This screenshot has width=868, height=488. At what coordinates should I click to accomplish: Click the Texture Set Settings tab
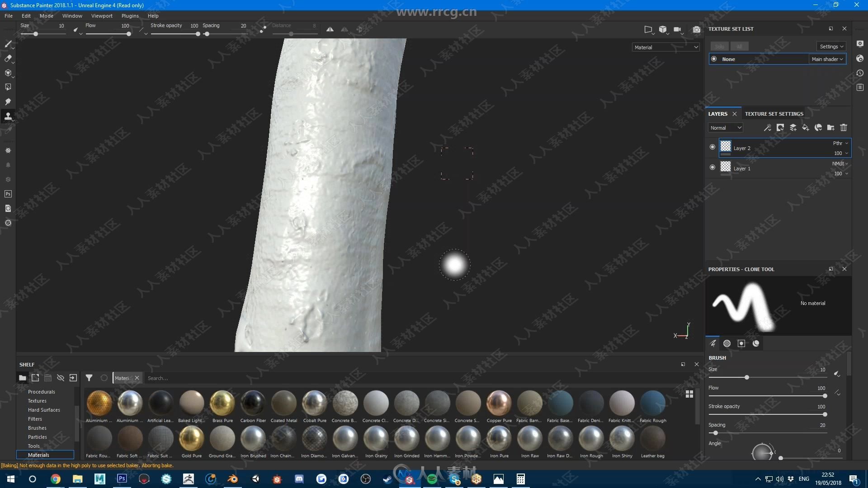(x=774, y=113)
